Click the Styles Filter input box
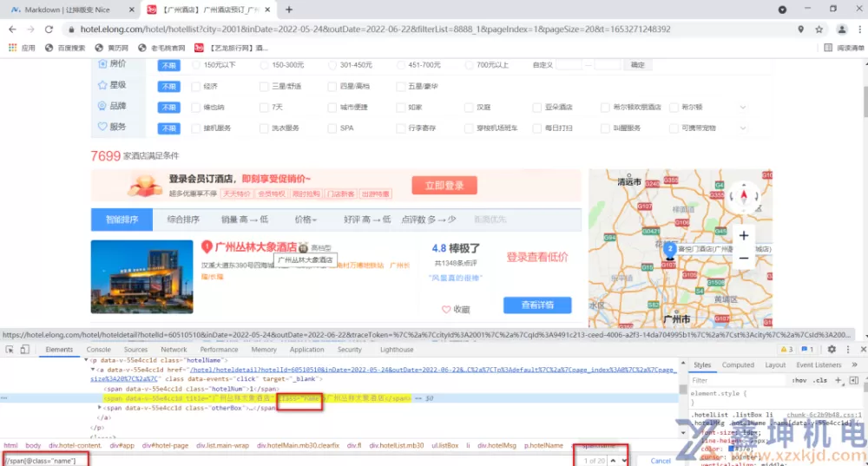Screen dimensions: 868x466 [738, 381]
